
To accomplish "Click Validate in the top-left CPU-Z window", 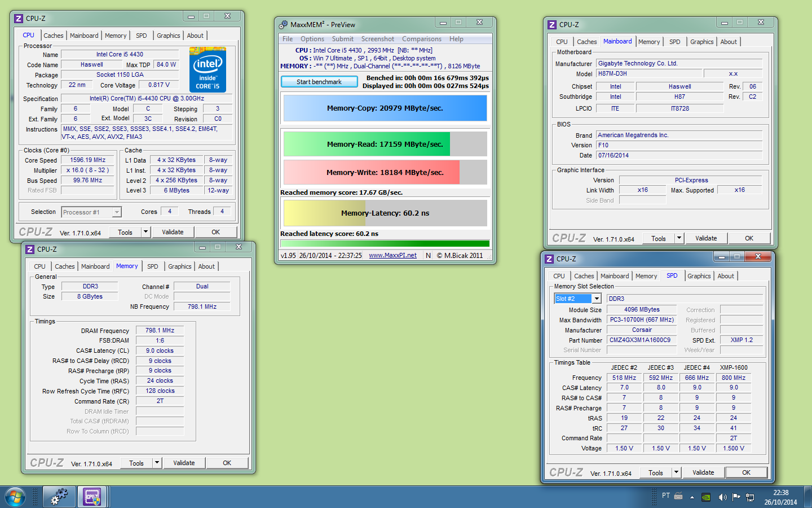I will [173, 232].
